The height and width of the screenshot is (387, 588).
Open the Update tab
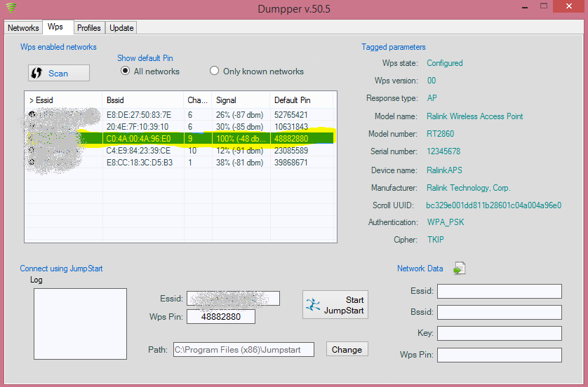tap(121, 28)
